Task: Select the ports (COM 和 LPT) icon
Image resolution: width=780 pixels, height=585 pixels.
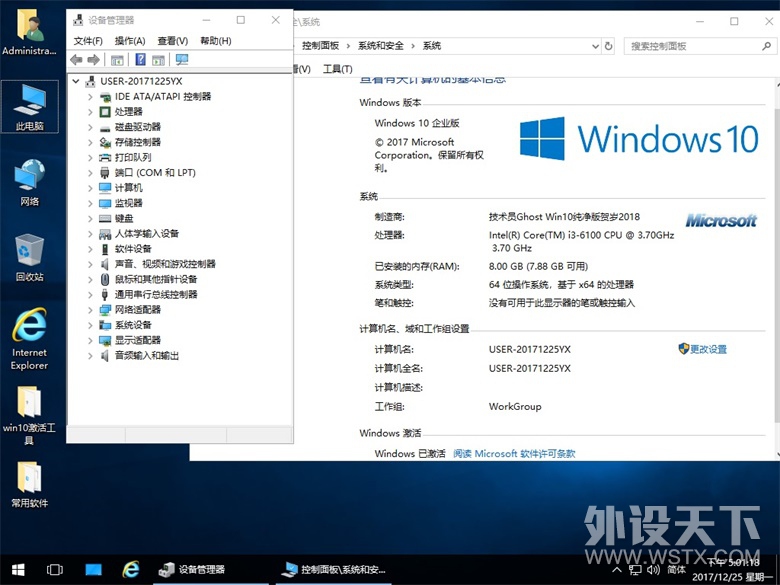Action: [105, 173]
